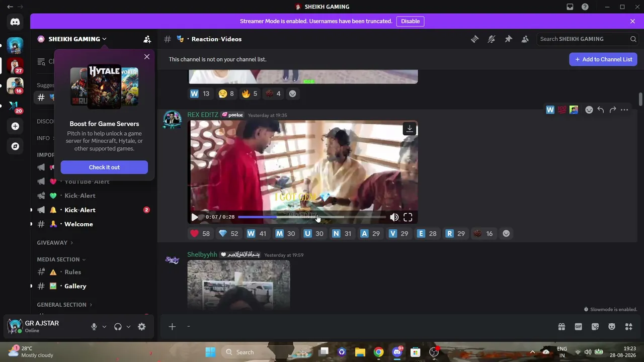
Task: Open Shelbyyhh's image attachment
Action: pos(238,285)
